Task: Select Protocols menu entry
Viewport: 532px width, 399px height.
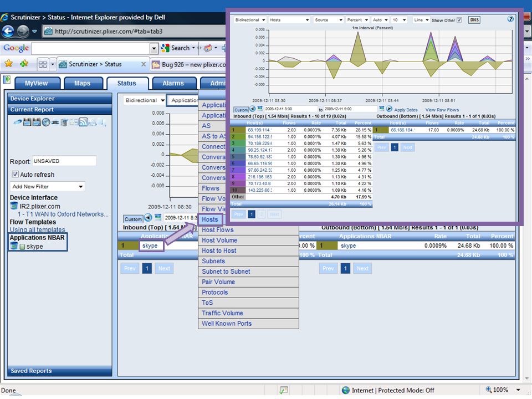Action: coord(248,292)
